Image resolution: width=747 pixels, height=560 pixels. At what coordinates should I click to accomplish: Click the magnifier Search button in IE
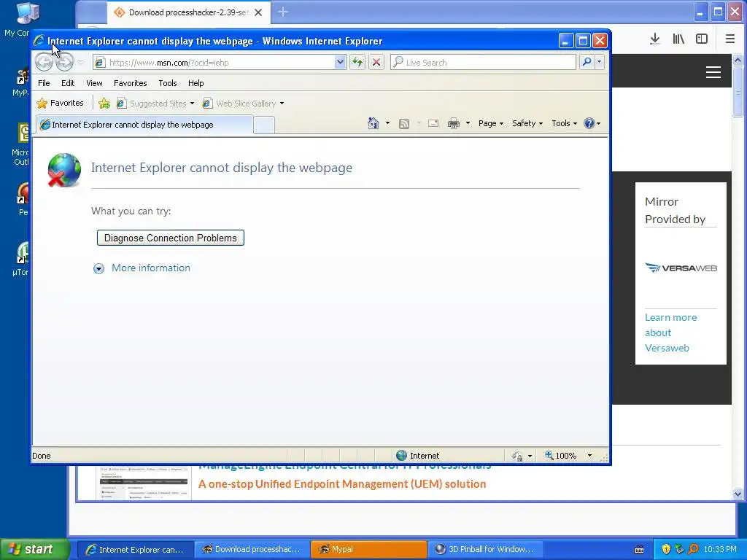[x=587, y=62]
